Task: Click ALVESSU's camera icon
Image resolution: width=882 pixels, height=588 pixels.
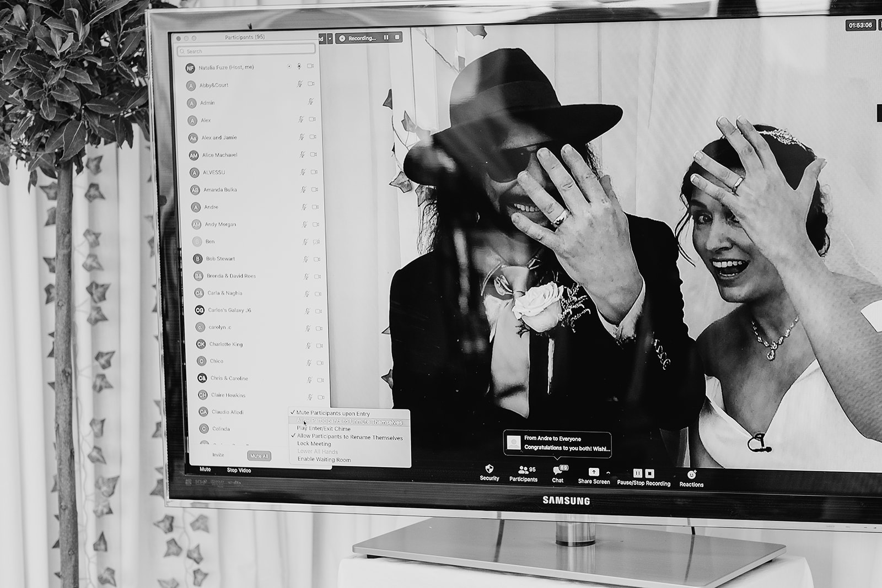Action: pyautogui.click(x=314, y=172)
